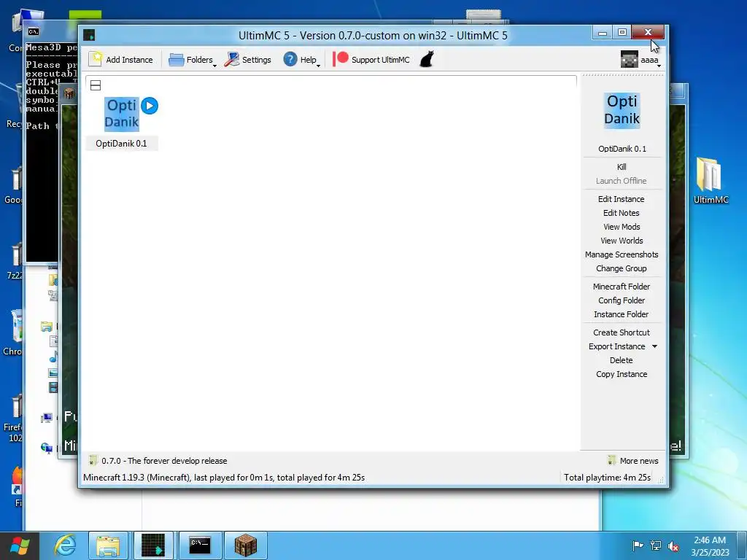Click the Total playtime status text

pos(607,477)
